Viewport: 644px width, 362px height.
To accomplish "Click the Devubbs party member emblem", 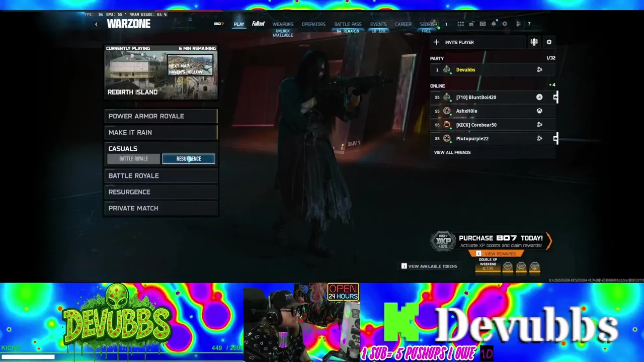I will point(447,70).
